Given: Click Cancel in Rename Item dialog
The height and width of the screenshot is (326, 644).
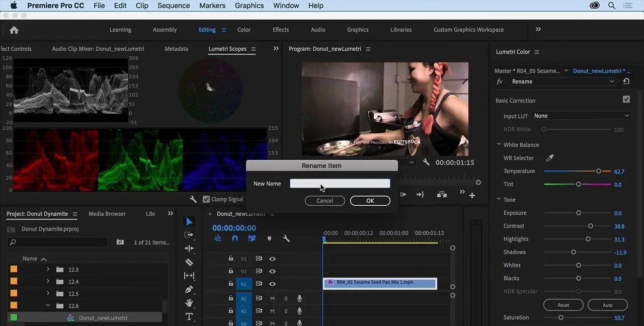Looking at the screenshot, I should tap(325, 201).
